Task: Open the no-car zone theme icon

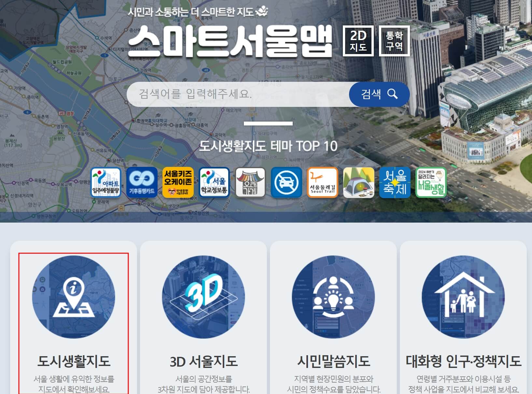Action: tap(286, 182)
